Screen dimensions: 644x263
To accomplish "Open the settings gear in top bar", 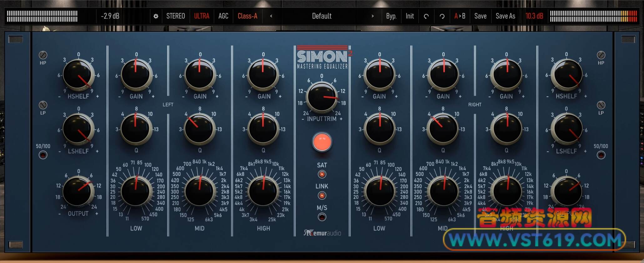I will click(156, 16).
